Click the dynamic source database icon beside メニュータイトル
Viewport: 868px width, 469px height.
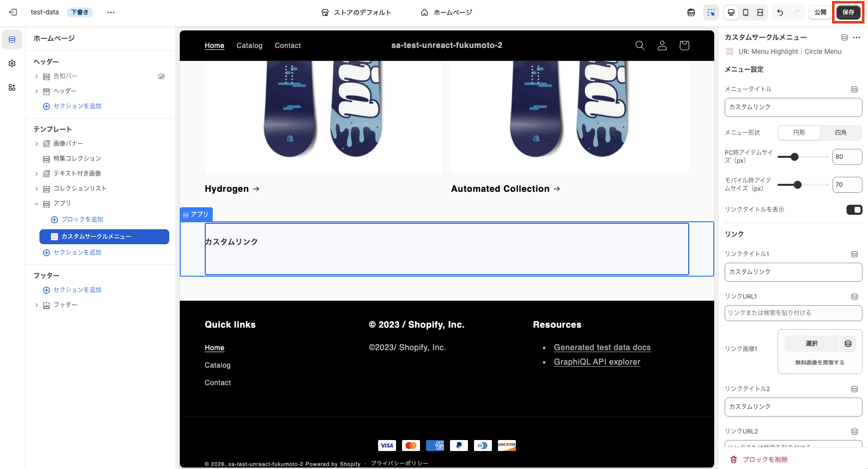pos(854,89)
